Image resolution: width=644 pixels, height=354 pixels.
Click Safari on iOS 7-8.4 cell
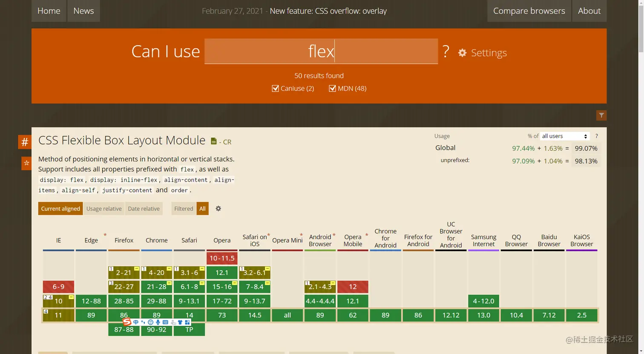(x=255, y=287)
